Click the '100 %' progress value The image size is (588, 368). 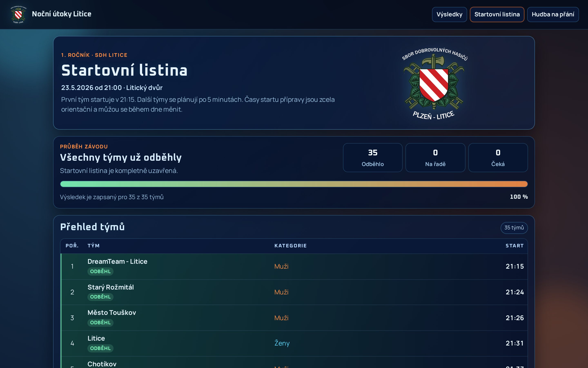pos(519,197)
